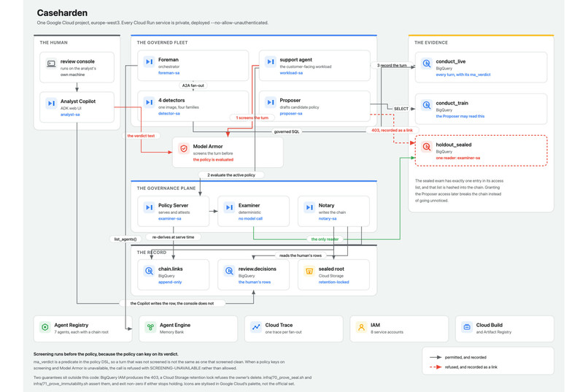Select 'and Artifact Registry' under Cloud Build
This screenshot has height=392, width=588.
493,332
